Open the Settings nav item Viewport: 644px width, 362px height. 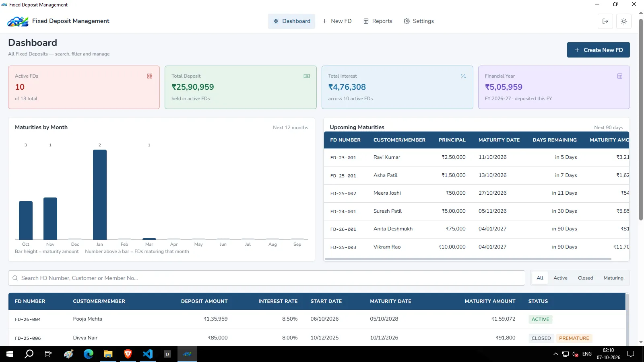pos(419,21)
